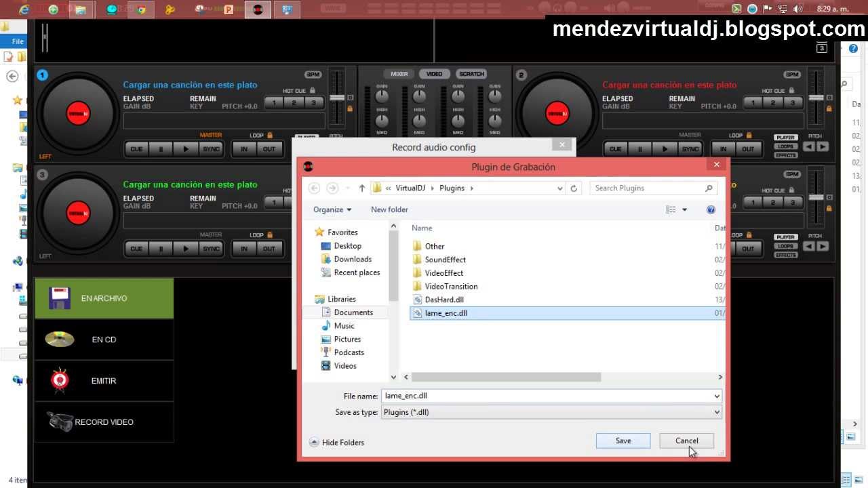Toggle deck 1 loop lock

tap(270, 136)
